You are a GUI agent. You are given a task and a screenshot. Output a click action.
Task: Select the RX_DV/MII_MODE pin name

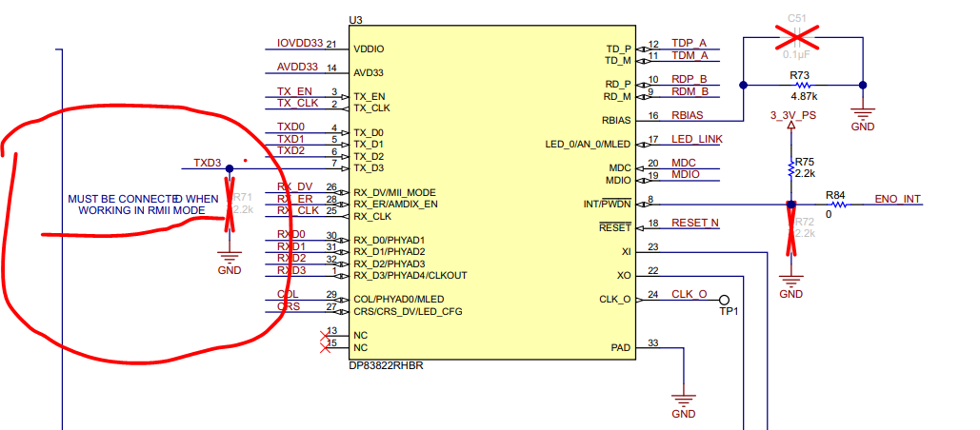(394, 192)
